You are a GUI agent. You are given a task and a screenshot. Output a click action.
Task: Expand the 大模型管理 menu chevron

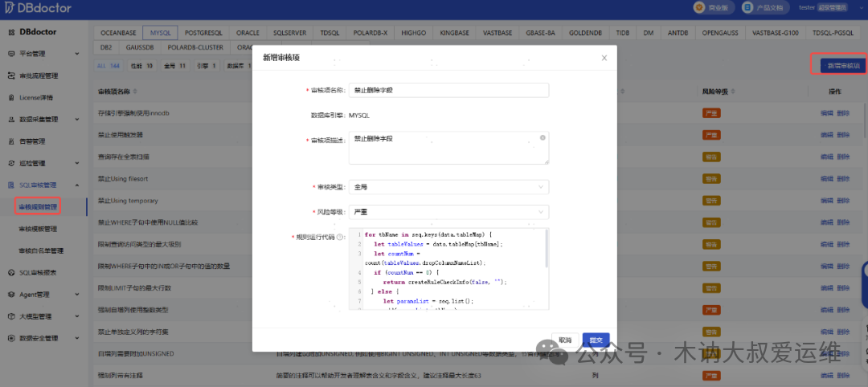pos(77,317)
